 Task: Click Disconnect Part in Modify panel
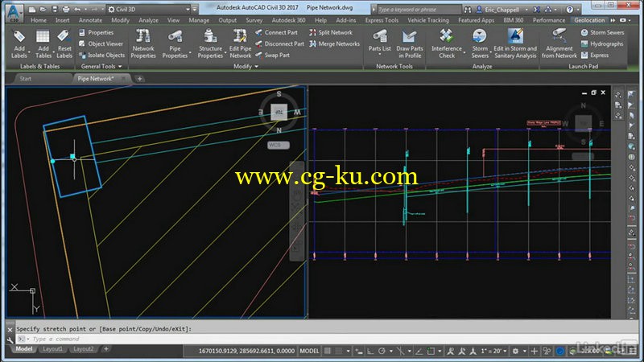point(279,43)
